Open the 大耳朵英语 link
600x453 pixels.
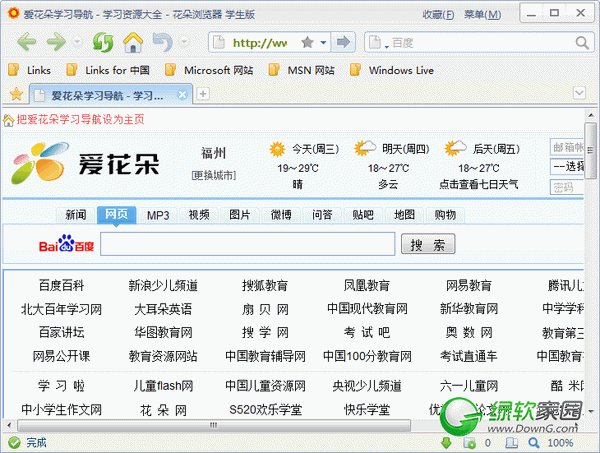pos(163,309)
